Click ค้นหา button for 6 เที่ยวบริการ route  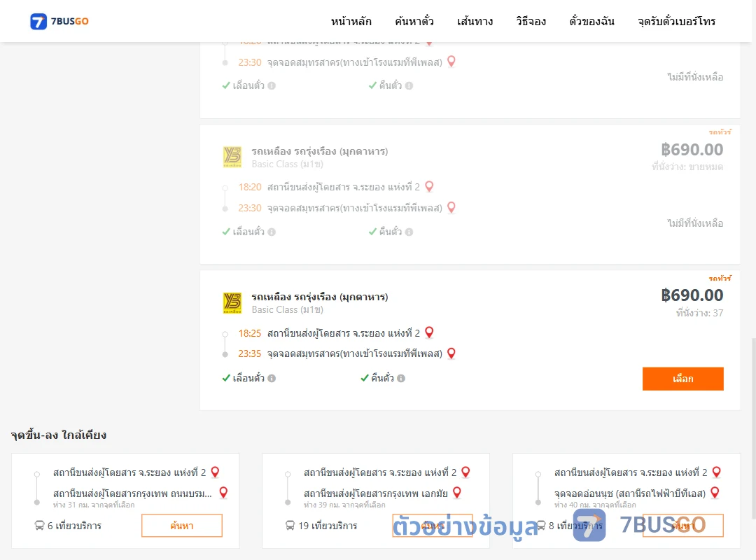coord(182,525)
